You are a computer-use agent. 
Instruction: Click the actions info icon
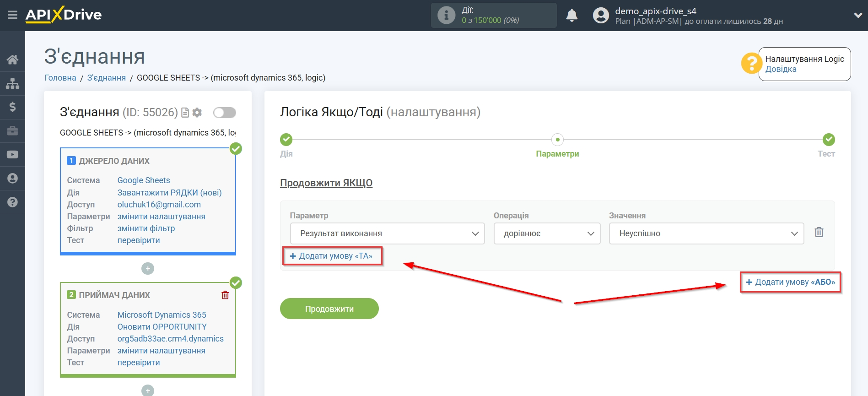[446, 15]
